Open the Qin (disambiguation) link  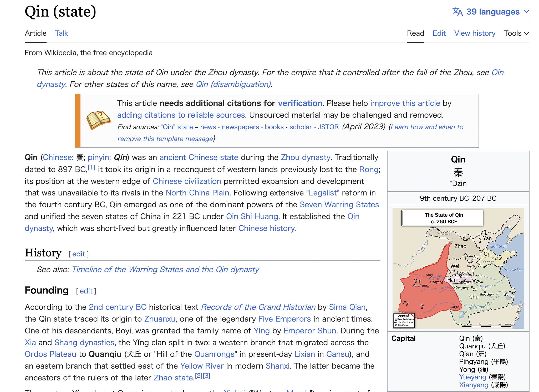tap(233, 84)
